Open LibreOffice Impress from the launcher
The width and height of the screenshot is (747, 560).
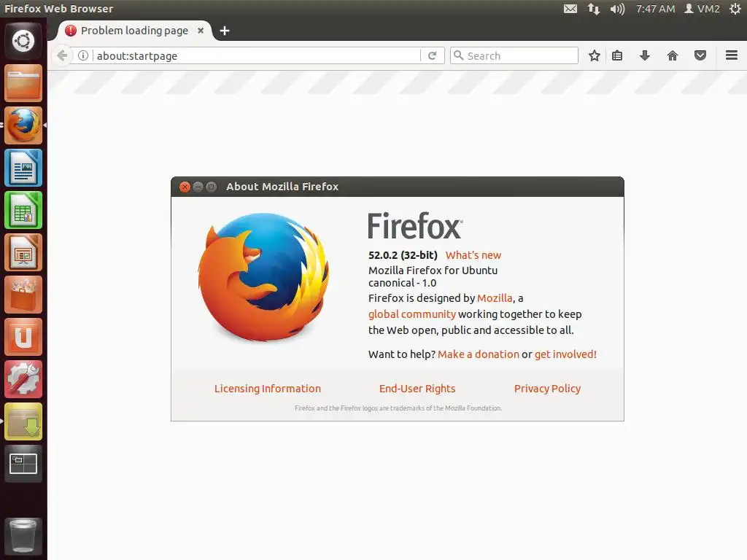coord(23,252)
